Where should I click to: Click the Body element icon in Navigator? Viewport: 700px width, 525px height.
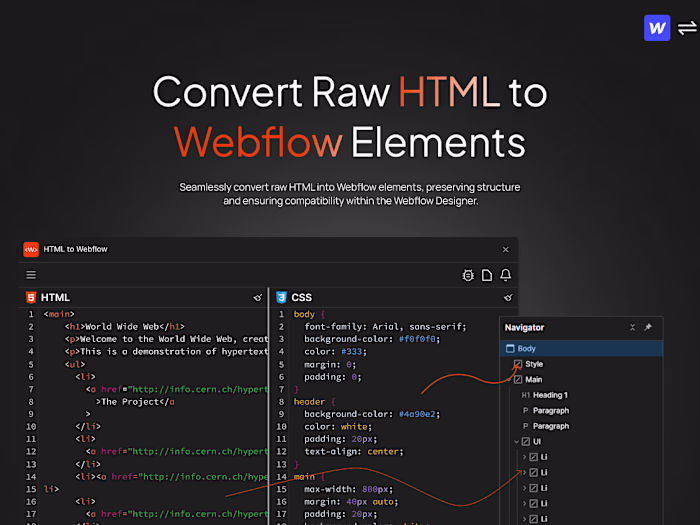click(510, 348)
